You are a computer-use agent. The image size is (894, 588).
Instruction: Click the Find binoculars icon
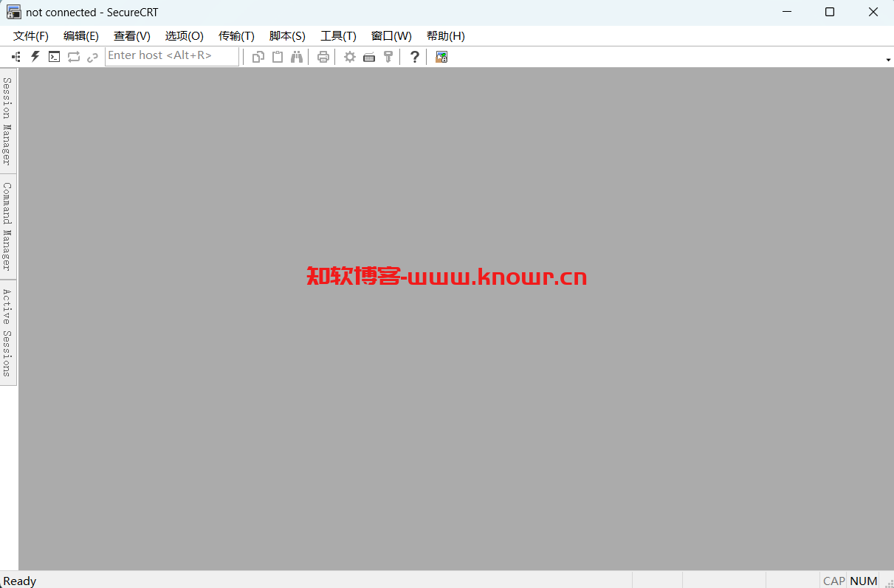click(297, 56)
